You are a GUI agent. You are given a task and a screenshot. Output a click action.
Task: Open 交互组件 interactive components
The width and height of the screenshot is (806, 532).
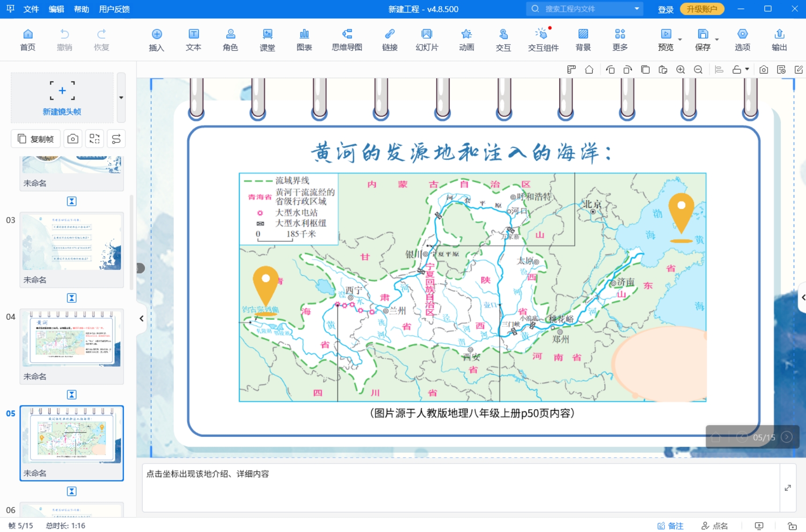pos(543,40)
